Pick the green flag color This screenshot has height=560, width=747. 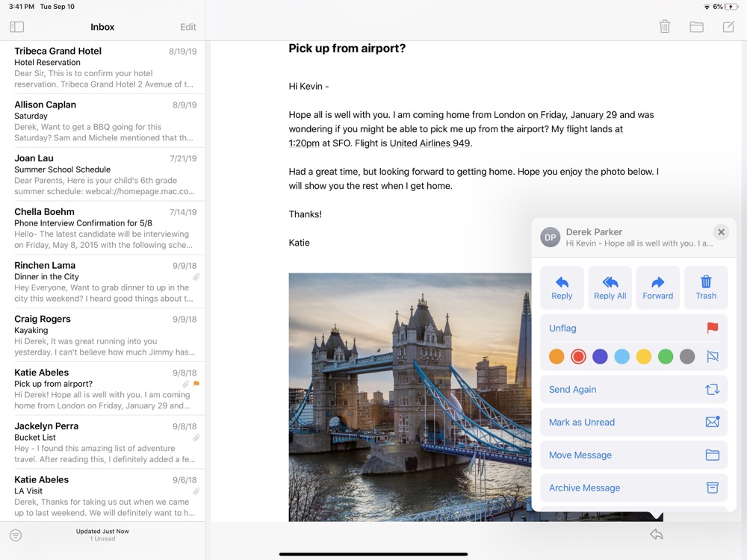click(x=666, y=356)
